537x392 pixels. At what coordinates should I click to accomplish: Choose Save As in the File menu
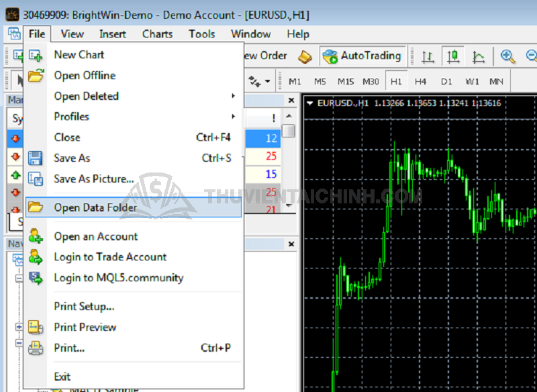134,158
